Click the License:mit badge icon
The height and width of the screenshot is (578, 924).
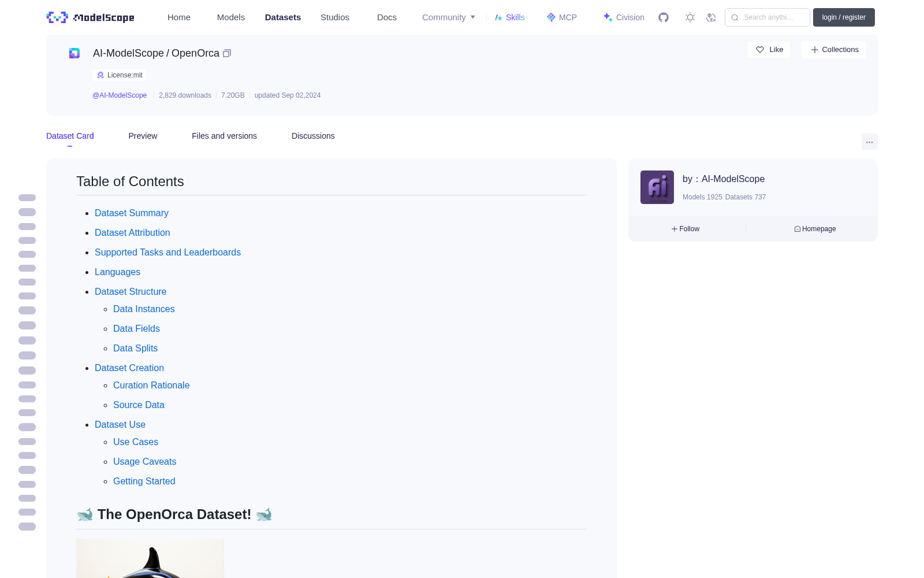[100, 75]
